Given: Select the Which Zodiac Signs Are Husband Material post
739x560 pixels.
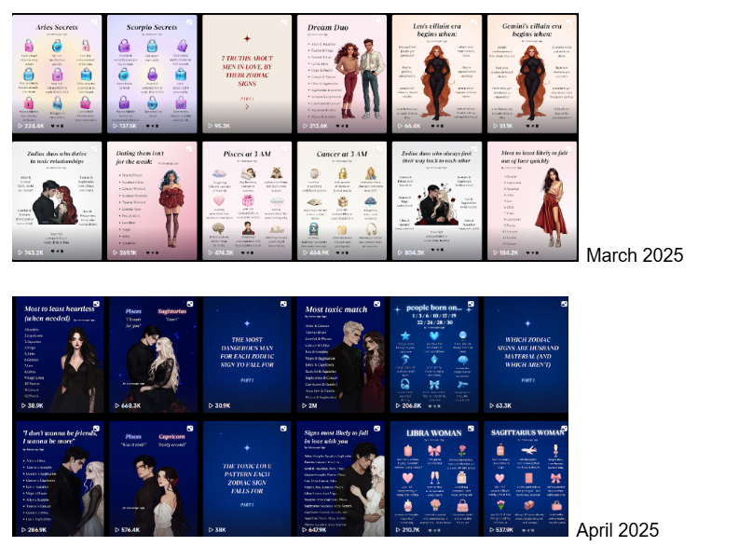Looking at the screenshot, I should [526, 354].
